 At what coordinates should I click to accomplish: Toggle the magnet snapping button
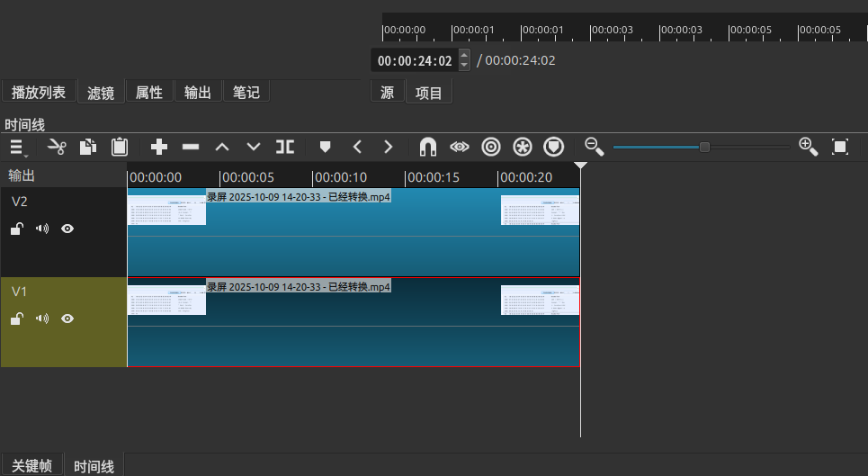tap(428, 147)
